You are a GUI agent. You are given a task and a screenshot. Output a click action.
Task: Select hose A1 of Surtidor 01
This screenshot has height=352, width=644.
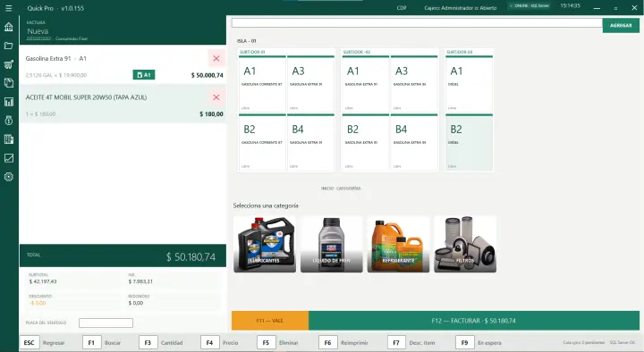[262, 85]
